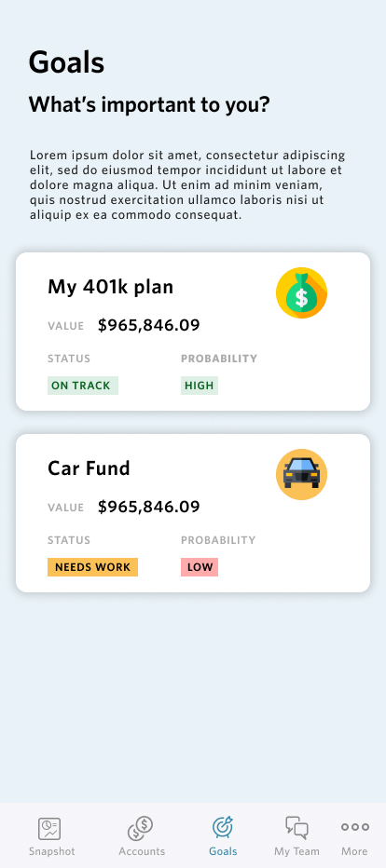Tap the money bag icon on 401k card
Screen dimensions: 386x868
tap(301, 292)
